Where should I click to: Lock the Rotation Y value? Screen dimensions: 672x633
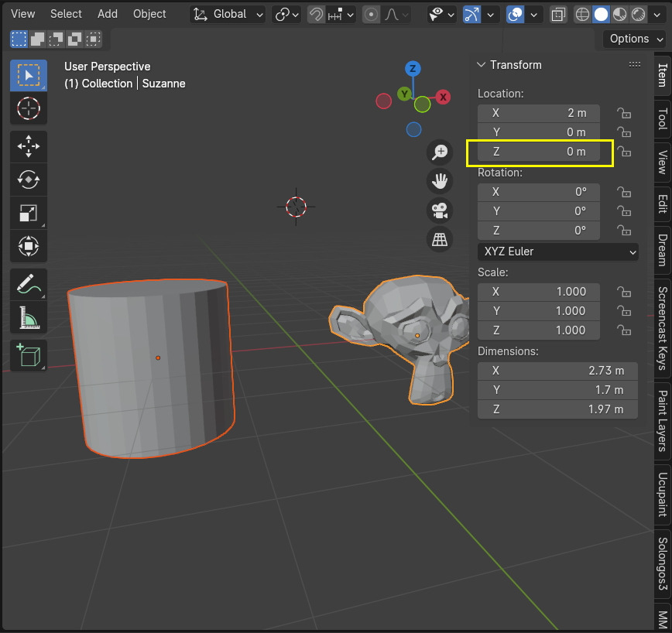(x=623, y=211)
